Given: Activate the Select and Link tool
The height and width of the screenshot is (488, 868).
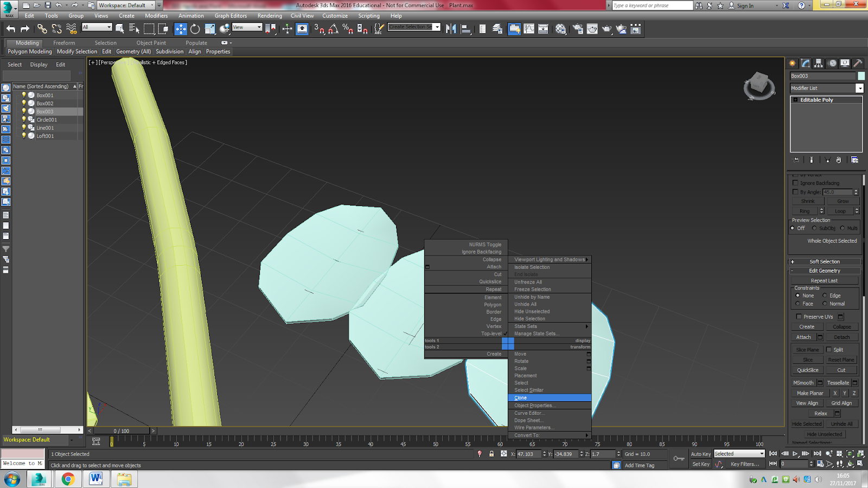Looking at the screenshot, I should click(42, 29).
